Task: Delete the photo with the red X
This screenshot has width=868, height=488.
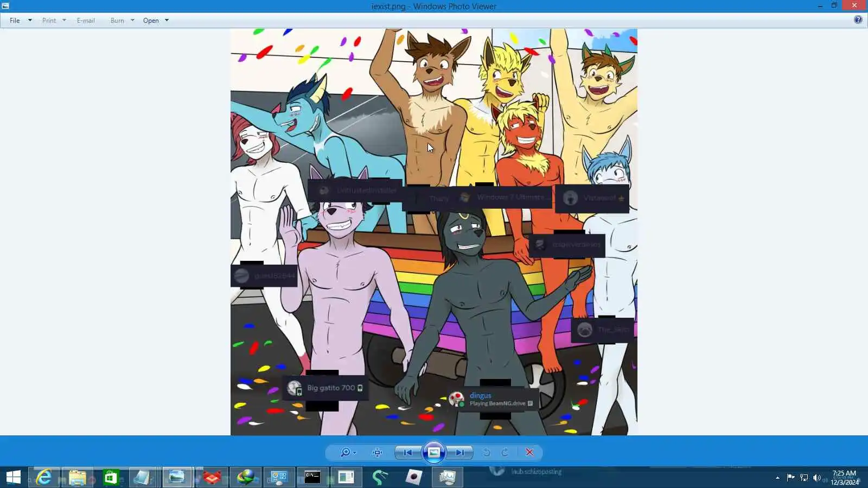Action: (x=530, y=452)
